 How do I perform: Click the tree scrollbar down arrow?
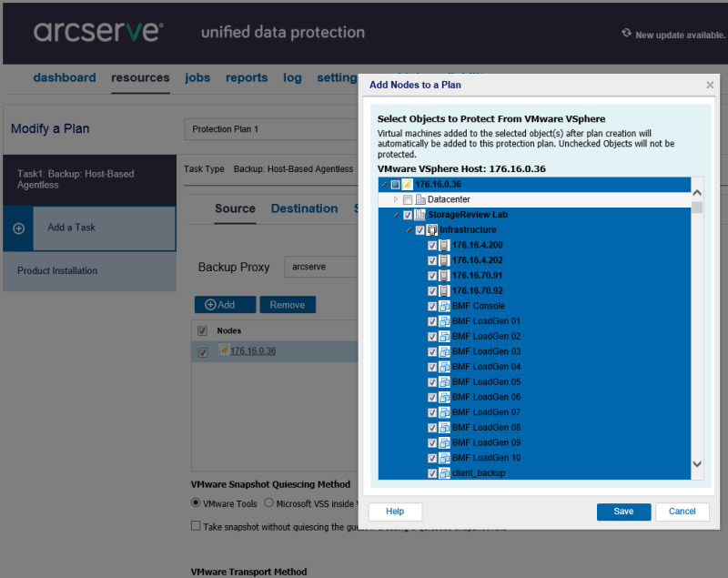pos(697,464)
